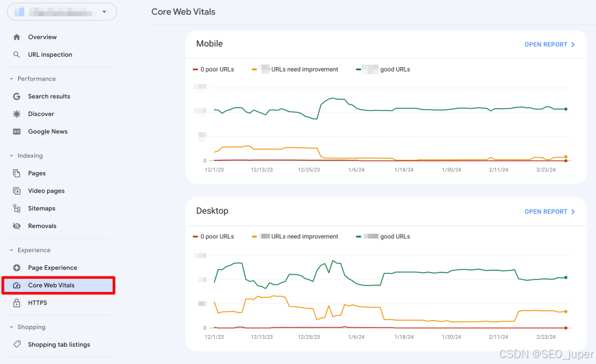
Task: Click the Core Web Vitals page title
Action: pyautogui.click(x=183, y=12)
